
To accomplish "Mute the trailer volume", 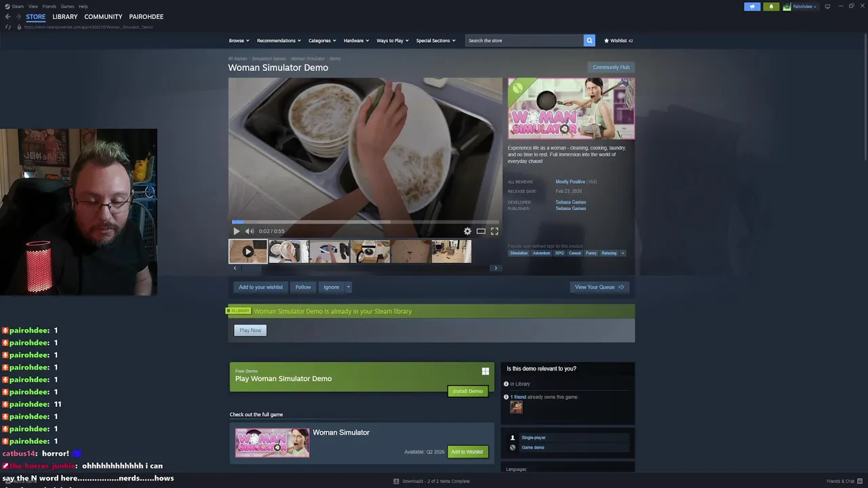I will pyautogui.click(x=249, y=231).
